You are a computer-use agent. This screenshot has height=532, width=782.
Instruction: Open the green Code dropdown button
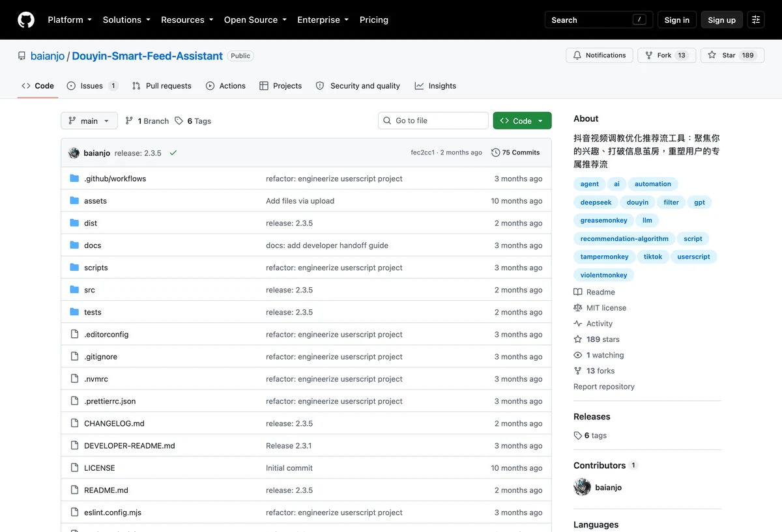522,120
